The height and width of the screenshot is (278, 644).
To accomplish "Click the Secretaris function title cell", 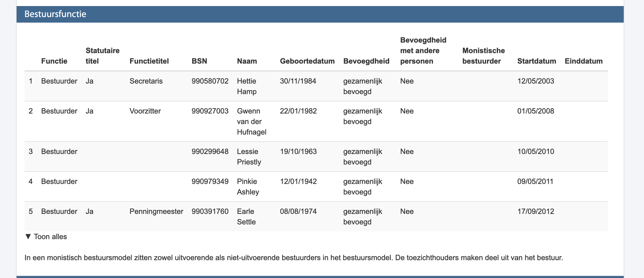I will coord(146,81).
